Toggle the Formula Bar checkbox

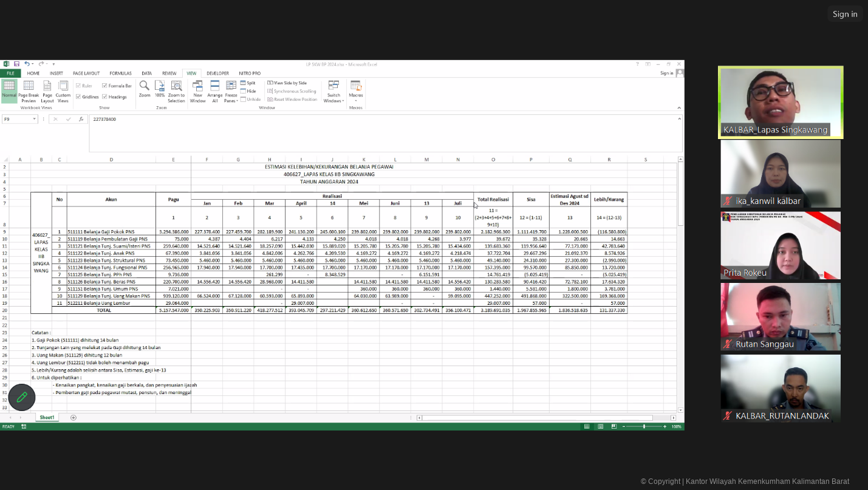click(x=104, y=86)
